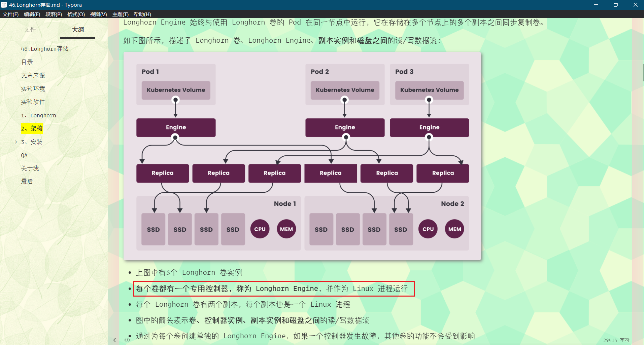
Task: Go to the 目录 outline entry
Action: coord(27,62)
